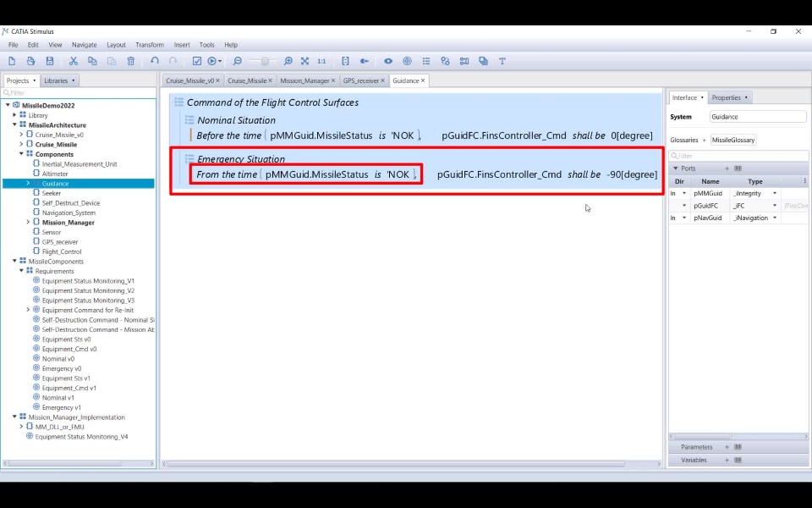Open the File menu

[13, 45]
